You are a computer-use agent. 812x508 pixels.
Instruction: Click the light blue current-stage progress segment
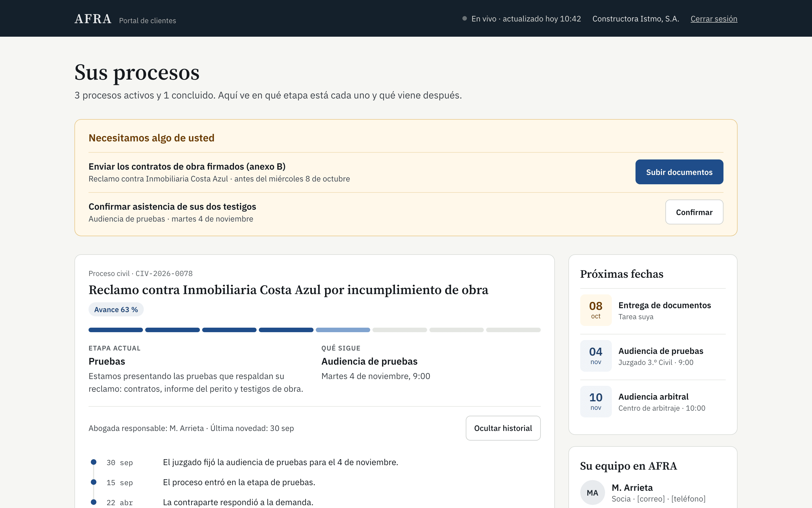pos(343,330)
